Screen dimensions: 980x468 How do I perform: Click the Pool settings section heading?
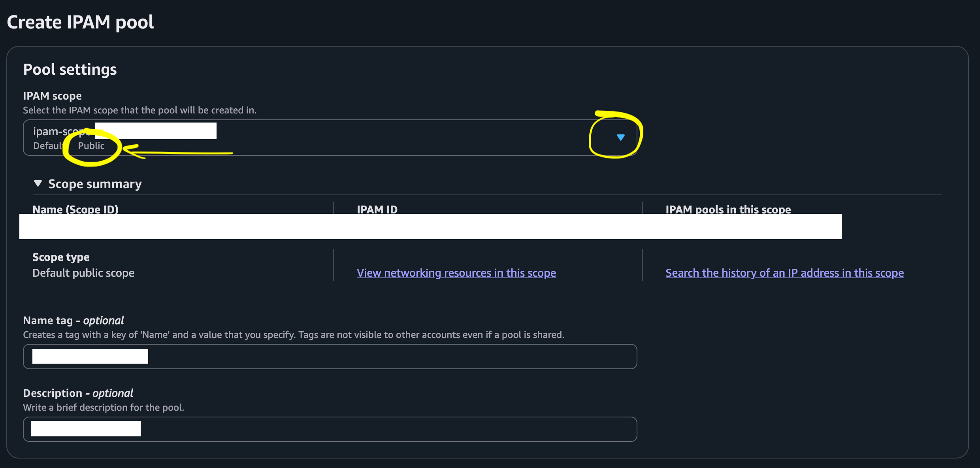click(x=70, y=70)
